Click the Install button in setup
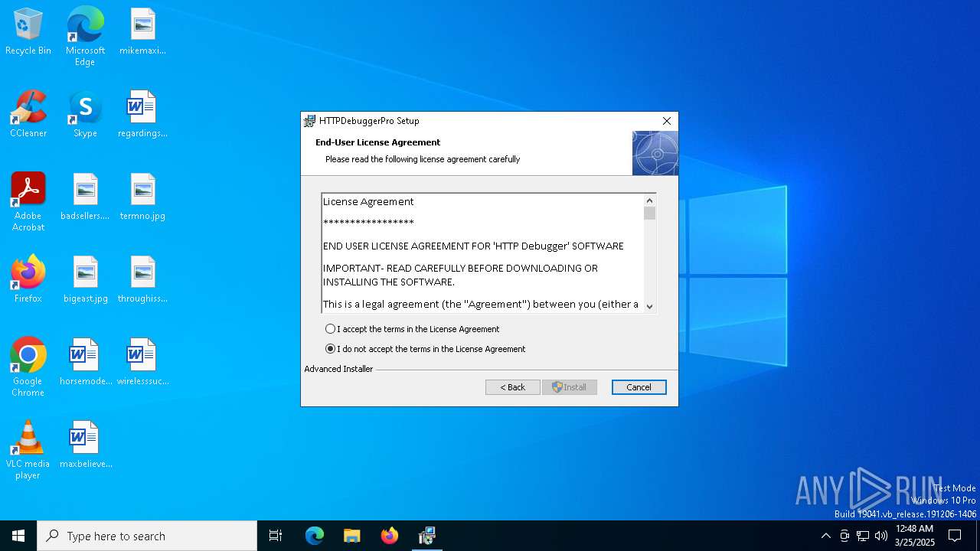The width and height of the screenshot is (980, 551). 570,387
